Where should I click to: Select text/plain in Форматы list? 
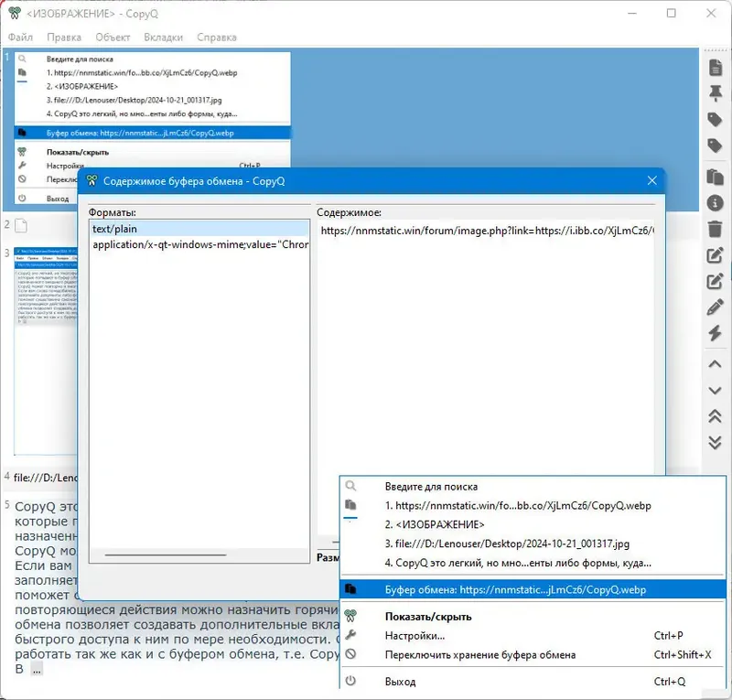pyautogui.click(x=199, y=229)
